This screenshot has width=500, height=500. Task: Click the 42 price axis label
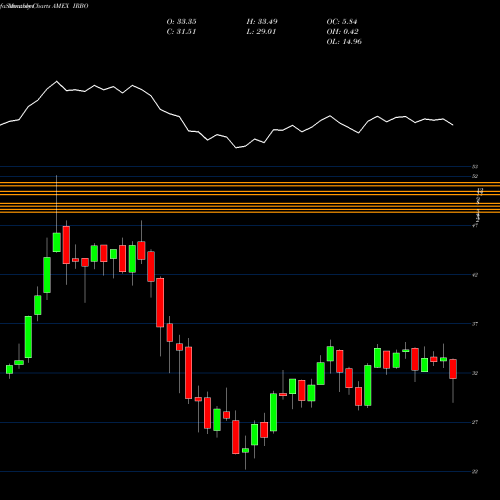pyautogui.click(x=475, y=275)
